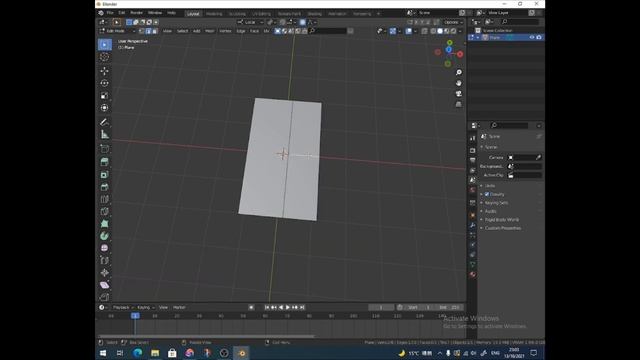Expand the Keying Sets panel
Screen dimensions: 640x360
[x=496, y=203]
